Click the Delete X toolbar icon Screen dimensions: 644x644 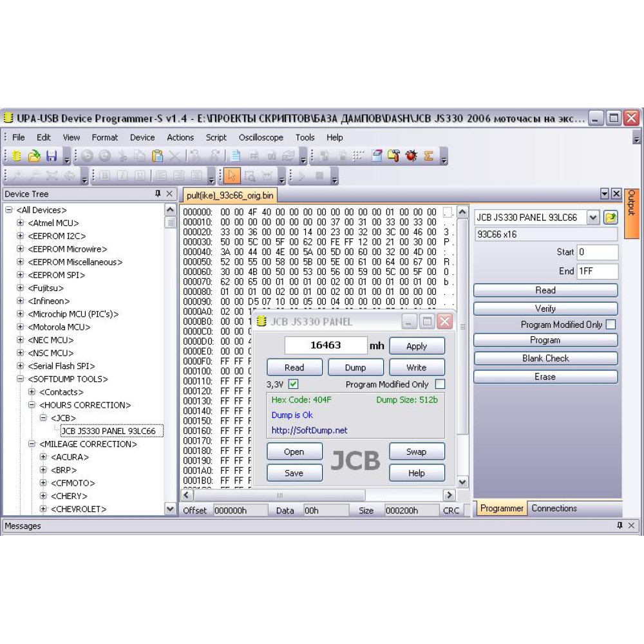point(175,156)
